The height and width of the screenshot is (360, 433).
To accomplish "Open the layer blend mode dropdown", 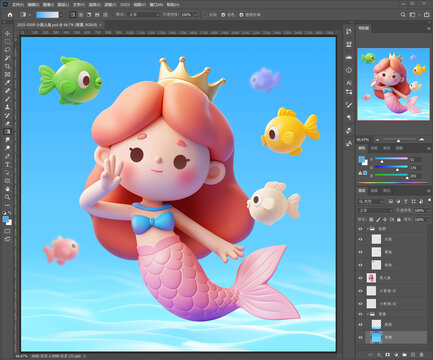I will pos(375,211).
